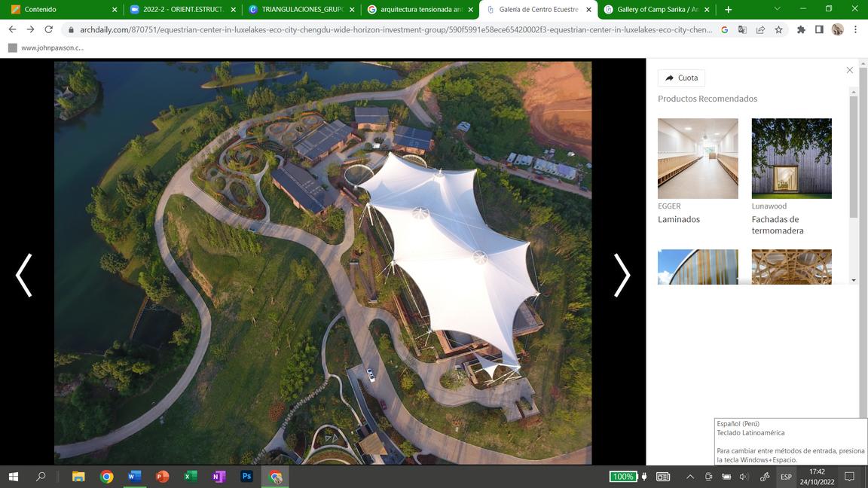This screenshot has height=488, width=868.
Task: Click the 100% battery indicator
Action: (623, 477)
